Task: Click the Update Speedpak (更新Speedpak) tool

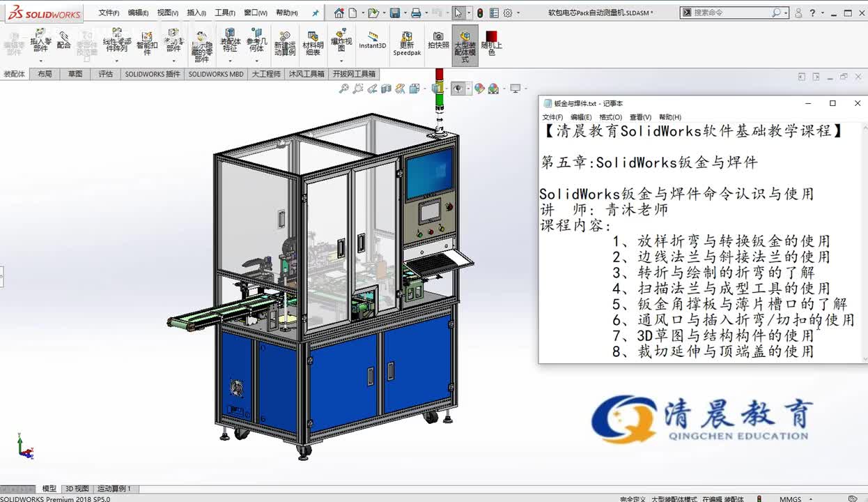Action: [x=407, y=43]
